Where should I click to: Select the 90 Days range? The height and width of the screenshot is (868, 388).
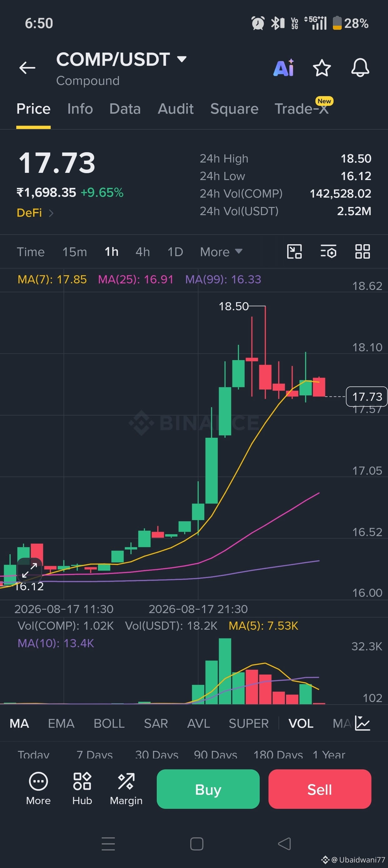point(216,755)
